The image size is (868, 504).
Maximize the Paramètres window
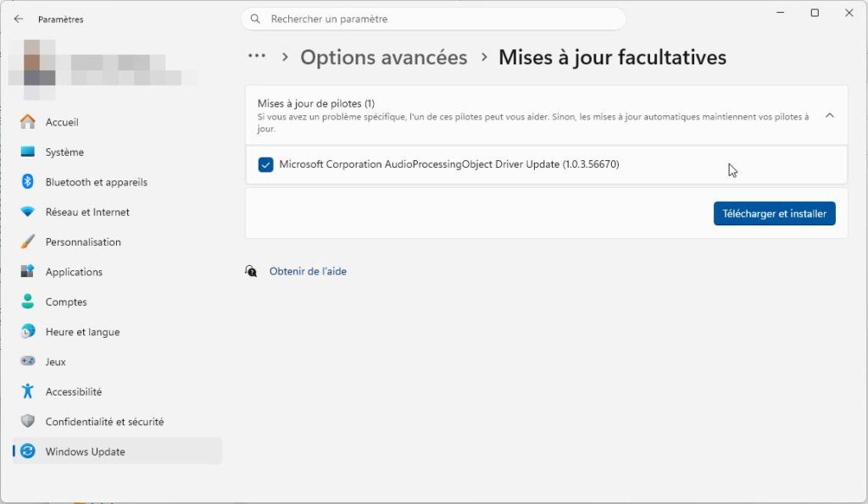(x=815, y=13)
